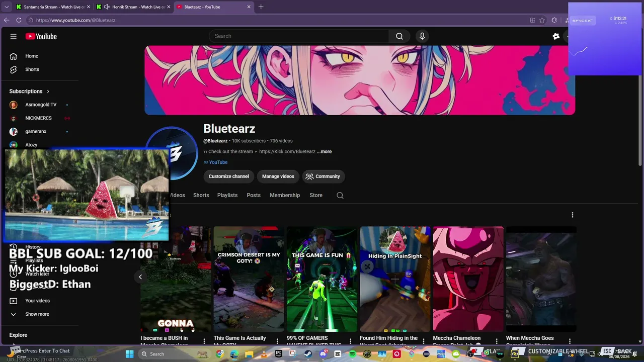This screenshot has height=362, width=644.
Task: Open the pink Frieza Meccha Chameleon thumbnail
Action: [468, 279]
